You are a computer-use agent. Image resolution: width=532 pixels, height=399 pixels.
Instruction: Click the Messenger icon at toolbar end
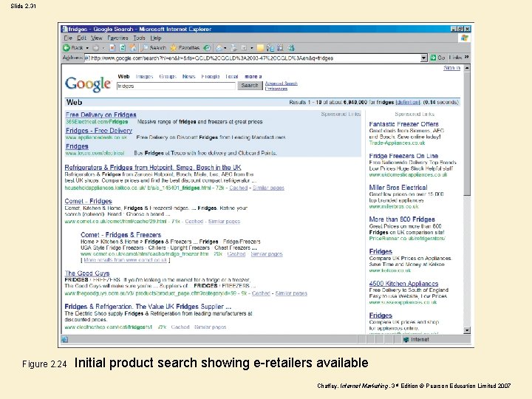coord(291,48)
